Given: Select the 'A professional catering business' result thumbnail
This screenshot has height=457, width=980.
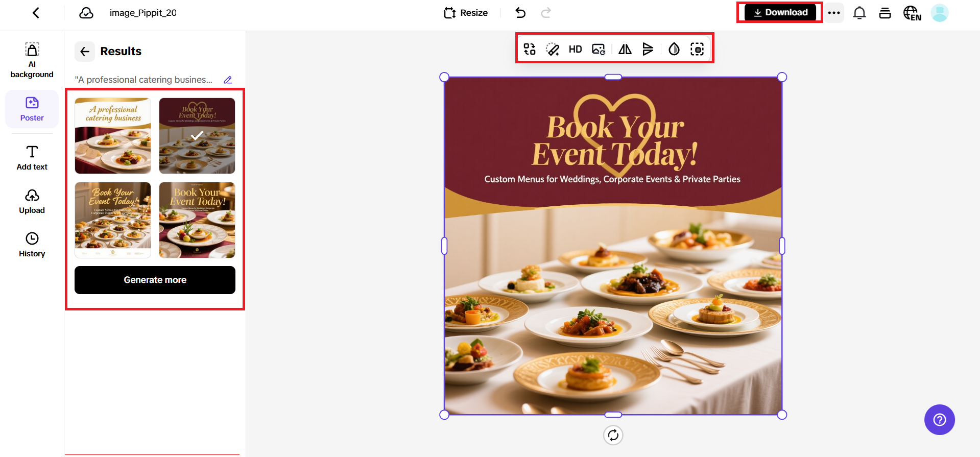Looking at the screenshot, I should coord(113,136).
